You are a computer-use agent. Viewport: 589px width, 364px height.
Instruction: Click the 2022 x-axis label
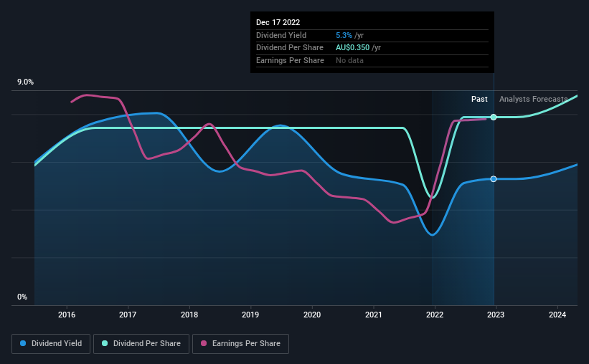(x=435, y=315)
